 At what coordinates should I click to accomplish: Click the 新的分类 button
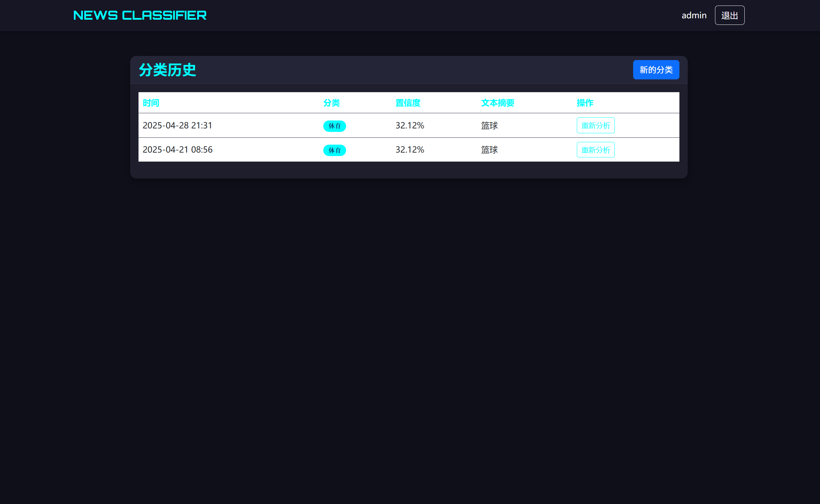[x=656, y=70]
